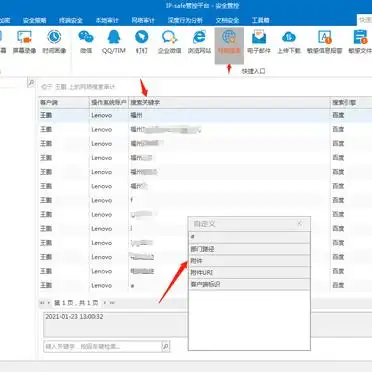The width and height of the screenshot is (372, 372).
Task: Click the magnifier icon above the client tree
Action: 31,83
